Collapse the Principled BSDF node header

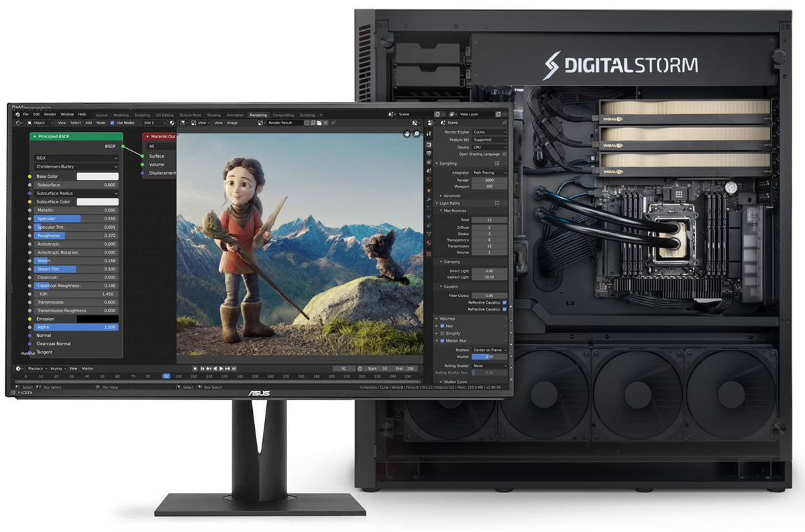(35, 136)
